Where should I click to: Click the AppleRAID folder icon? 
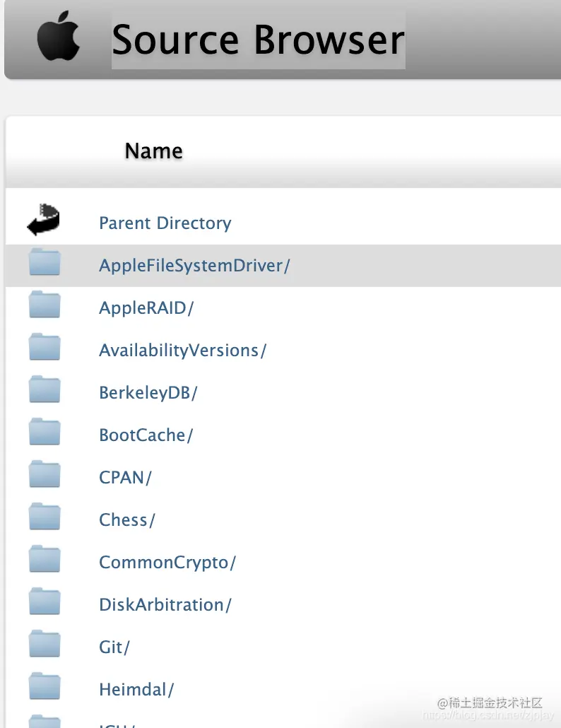[45, 305]
